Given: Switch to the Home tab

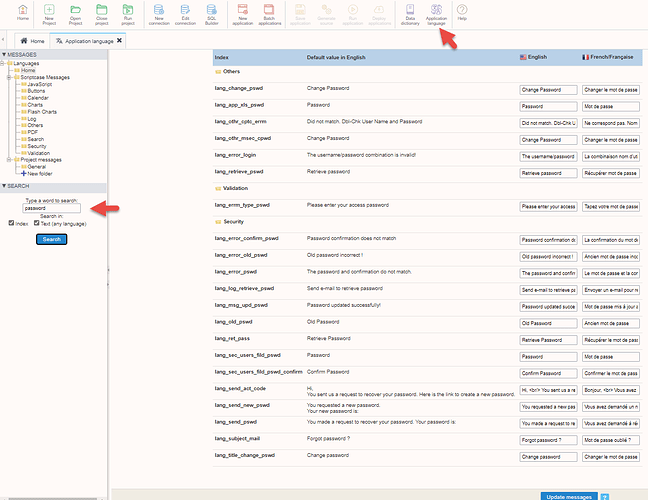Looking at the screenshot, I should (x=32, y=41).
